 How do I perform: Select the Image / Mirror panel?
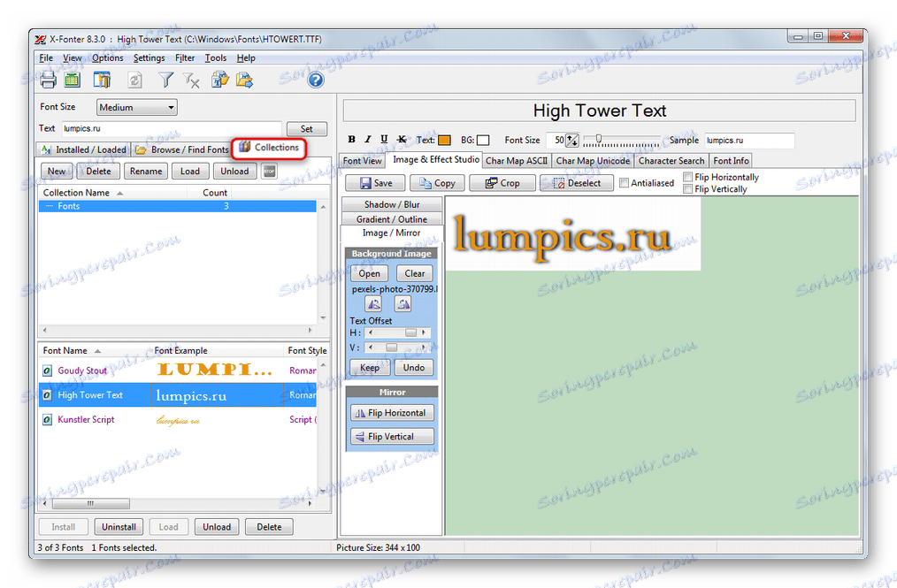click(x=392, y=233)
